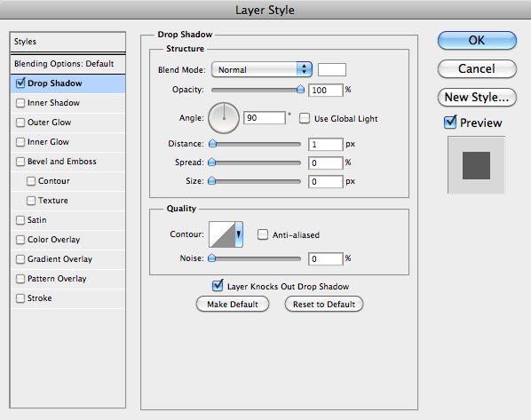The width and height of the screenshot is (531, 420).
Task: Click the Noise value field
Action: pos(326,258)
